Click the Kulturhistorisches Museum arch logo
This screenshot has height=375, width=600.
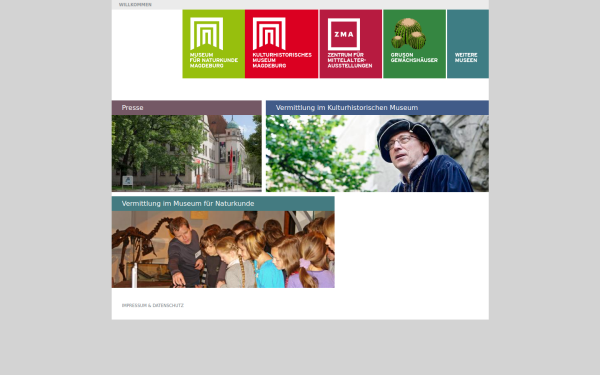coord(269,34)
